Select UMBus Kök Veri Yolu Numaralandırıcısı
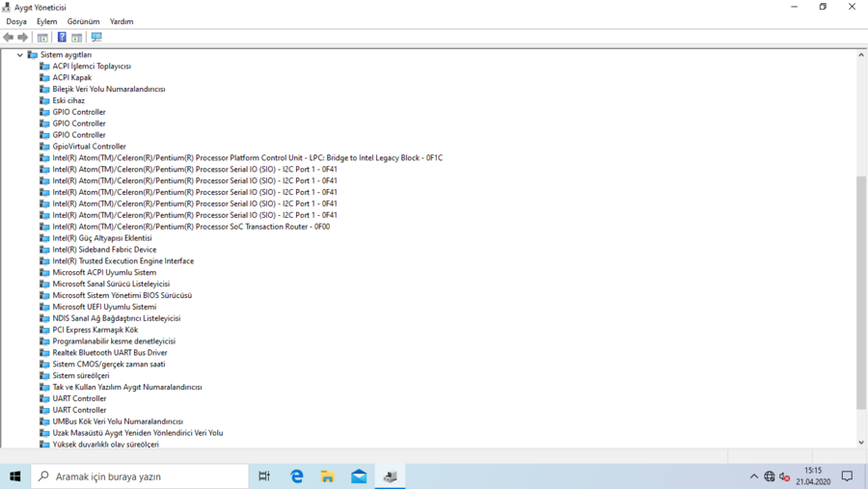868x489 pixels. (118, 421)
